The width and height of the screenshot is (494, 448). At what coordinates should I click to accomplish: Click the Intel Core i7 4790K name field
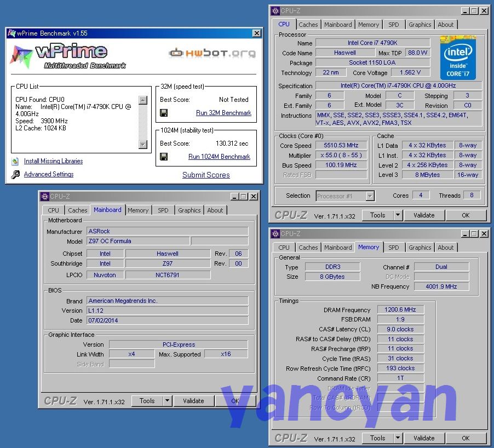tap(373, 43)
